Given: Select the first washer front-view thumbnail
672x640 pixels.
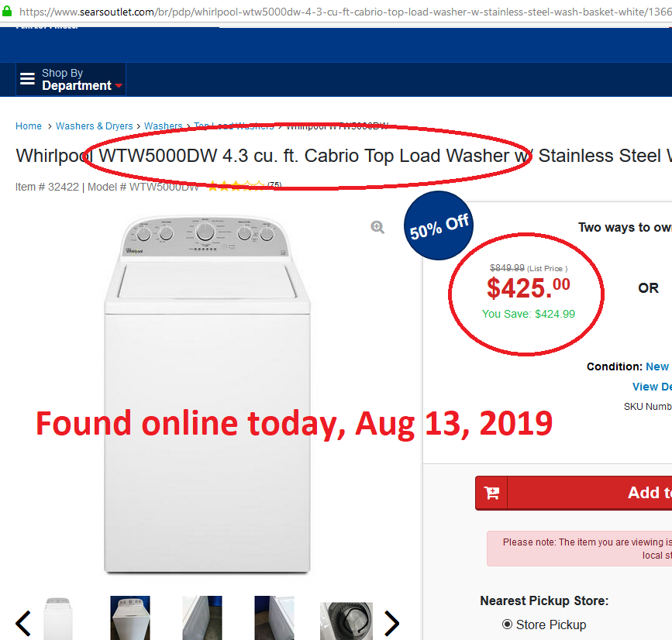Looking at the screenshot, I should [58, 618].
